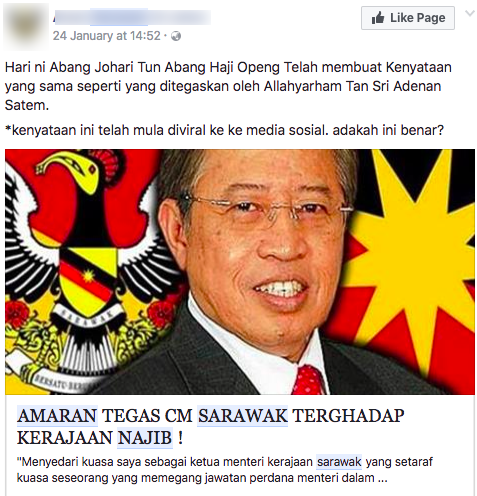Click the Like Page button
This screenshot has width=477, height=496.
[x=408, y=18]
